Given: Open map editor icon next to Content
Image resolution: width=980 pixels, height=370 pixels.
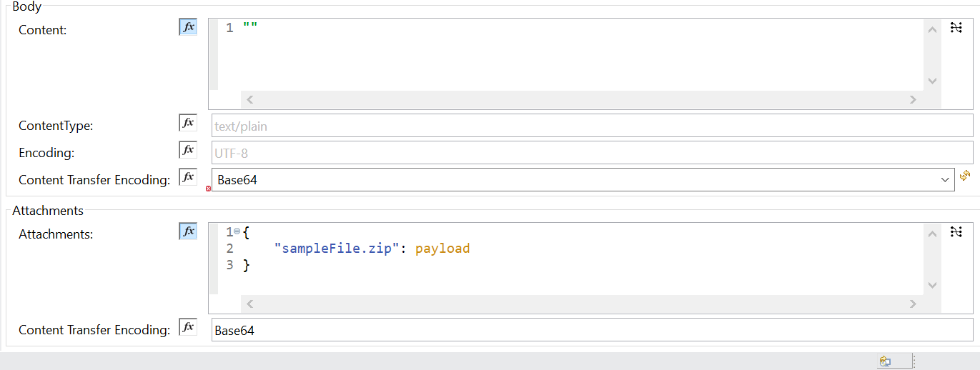Looking at the screenshot, I should [x=956, y=28].
